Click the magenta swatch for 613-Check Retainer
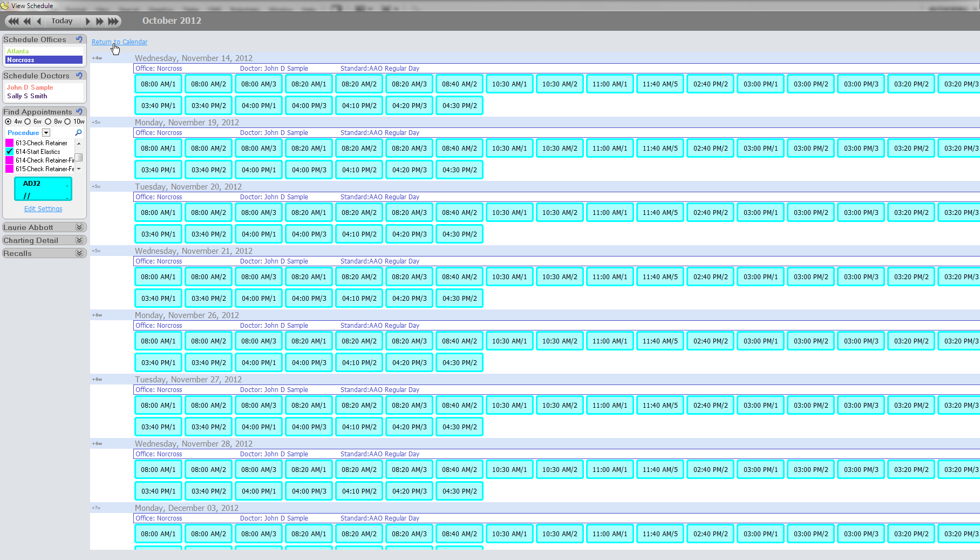 coord(9,143)
